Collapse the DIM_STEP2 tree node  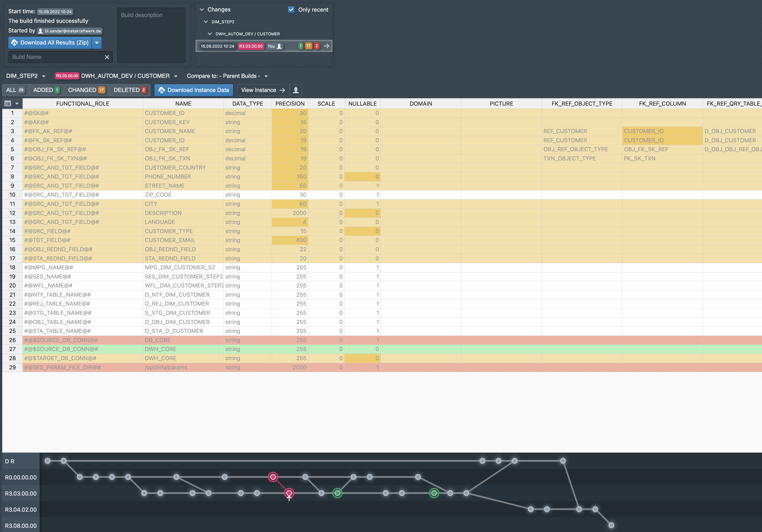pyautogui.click(x=206, y=22)
